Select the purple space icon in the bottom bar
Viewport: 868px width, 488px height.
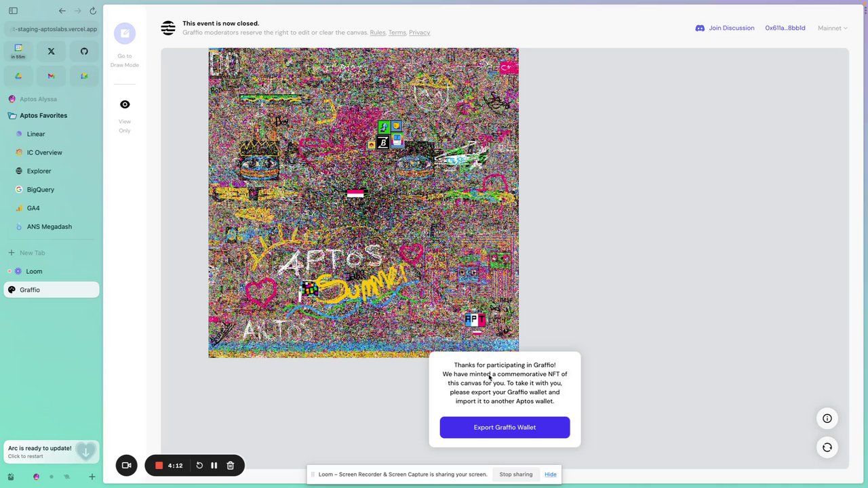coord(36,476)
